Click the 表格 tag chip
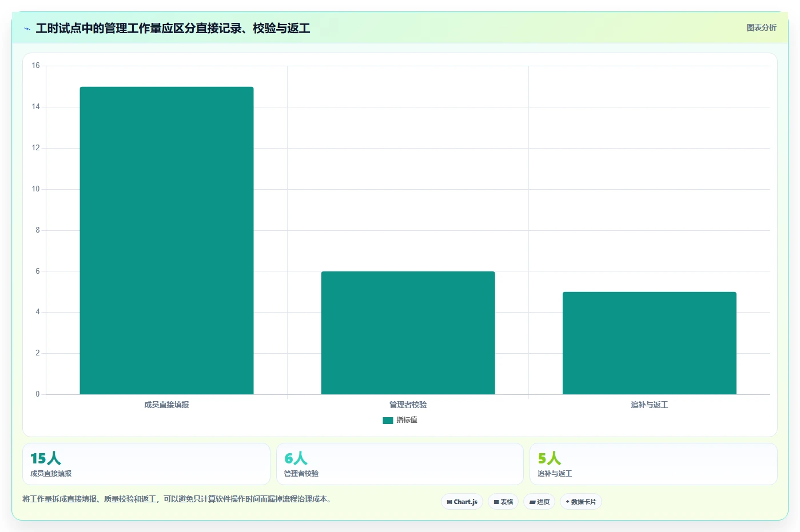The width and height of the screenshot is (800, 532). [x=503, y=502]
